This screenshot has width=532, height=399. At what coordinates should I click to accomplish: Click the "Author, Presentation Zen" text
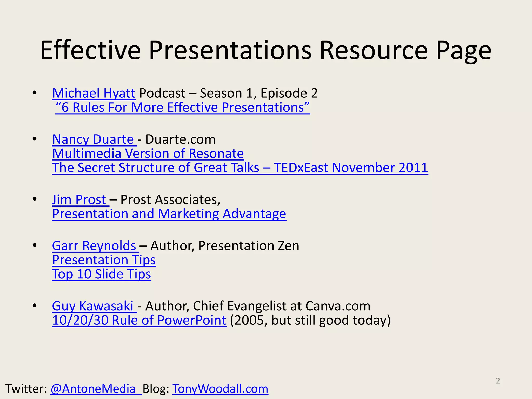click(x=225, y=246)
